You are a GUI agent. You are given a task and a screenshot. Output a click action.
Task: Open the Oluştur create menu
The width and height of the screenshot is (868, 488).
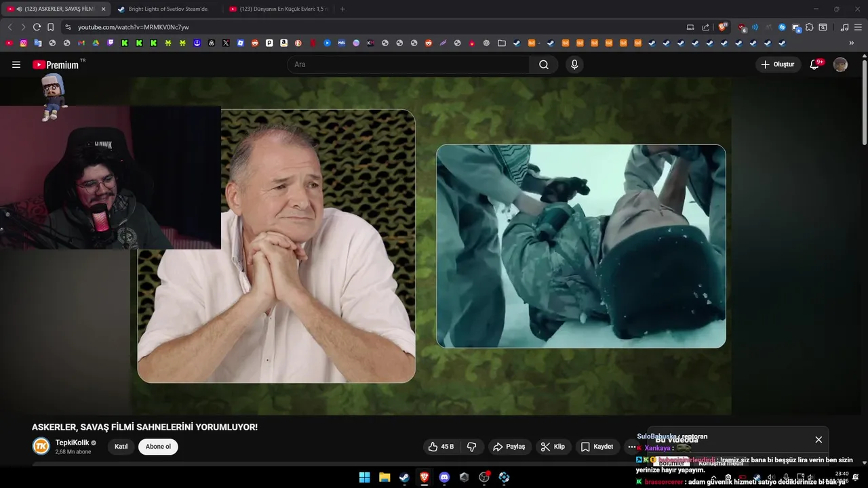click(778, 64)
